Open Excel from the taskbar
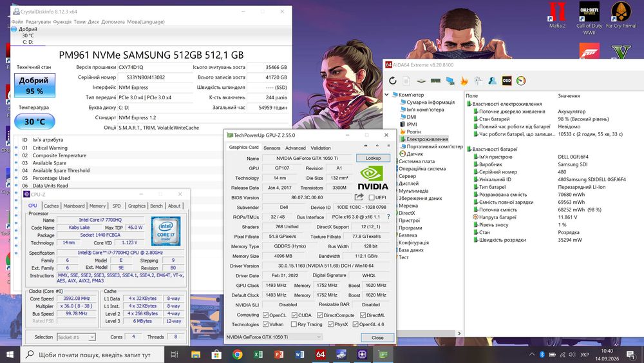The image size is (644, 363). (x=258, y=355)
